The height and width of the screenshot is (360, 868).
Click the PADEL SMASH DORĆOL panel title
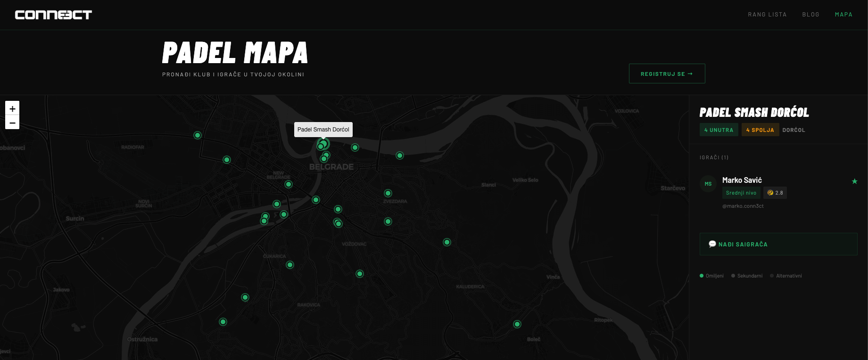(754, 112)
